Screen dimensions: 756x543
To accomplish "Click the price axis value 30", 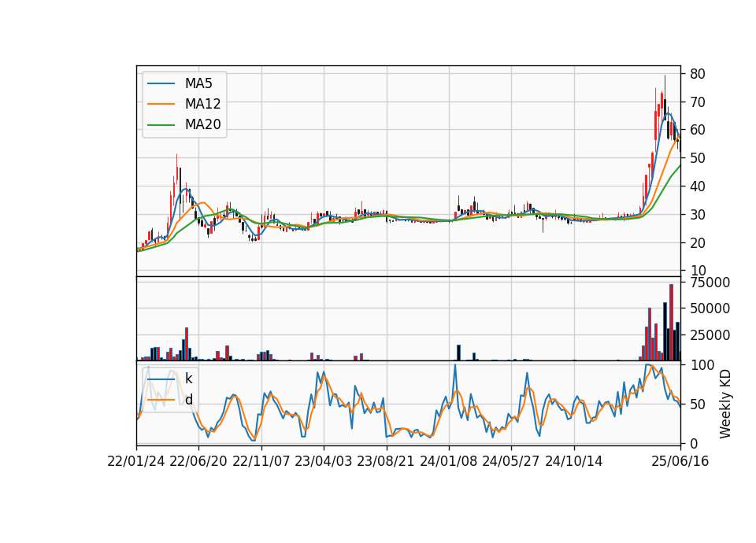I will tap(698, 214).
